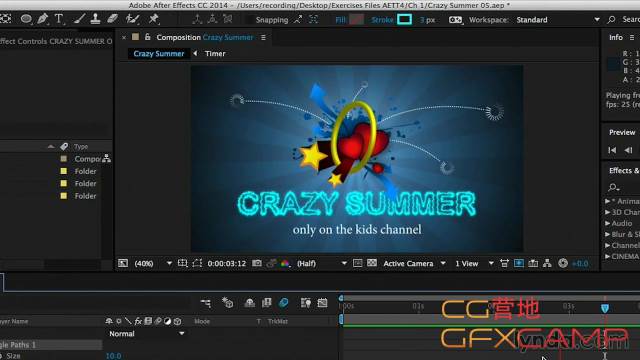Viewport: 640px width, 360px height.
Task: Click the Reset Exposure icon
Action: 563,263
